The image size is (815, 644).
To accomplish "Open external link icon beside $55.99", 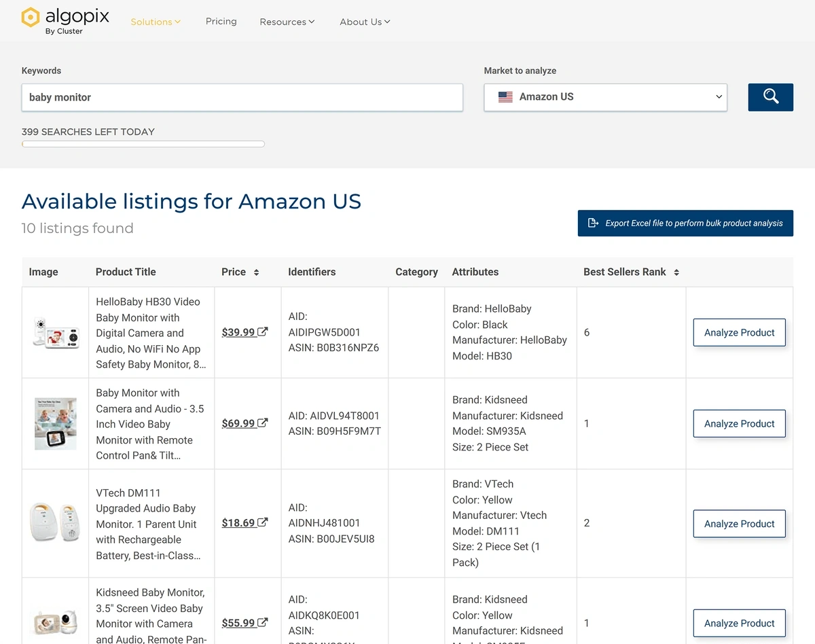I will [x=263, y=623].
